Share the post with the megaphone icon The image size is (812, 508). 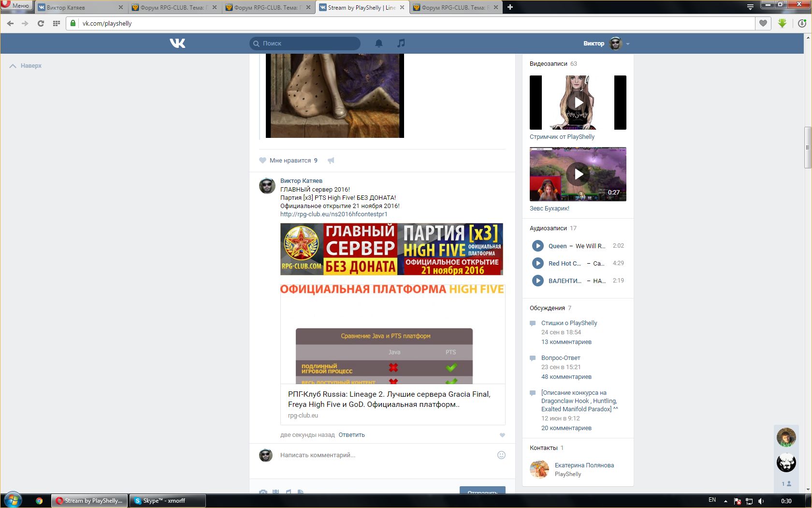pyautogui.click(x=331, y=160)
